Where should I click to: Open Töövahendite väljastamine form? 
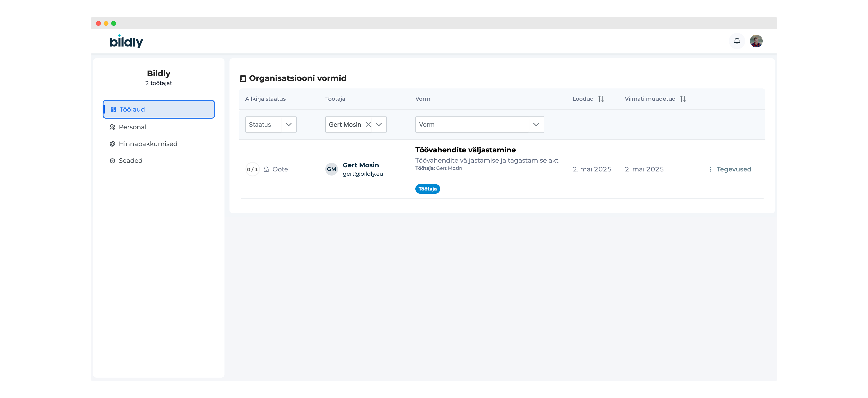pyautogui.click(x=465, y=150)
